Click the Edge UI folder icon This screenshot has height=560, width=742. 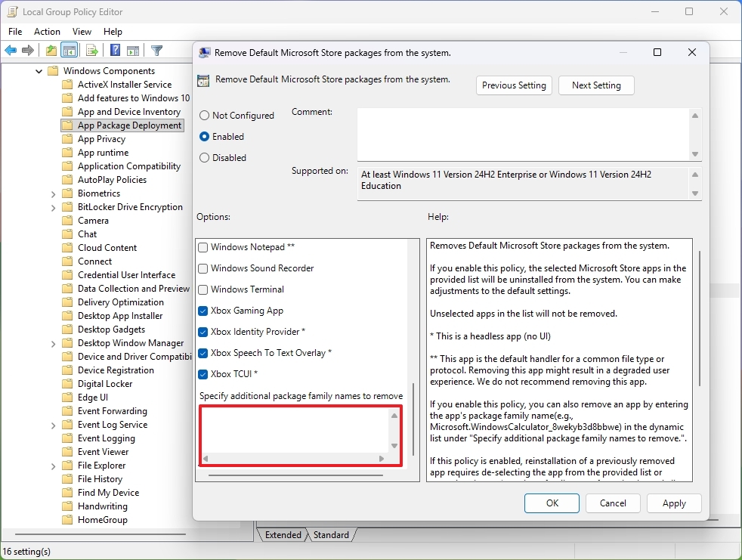(68, 398)
